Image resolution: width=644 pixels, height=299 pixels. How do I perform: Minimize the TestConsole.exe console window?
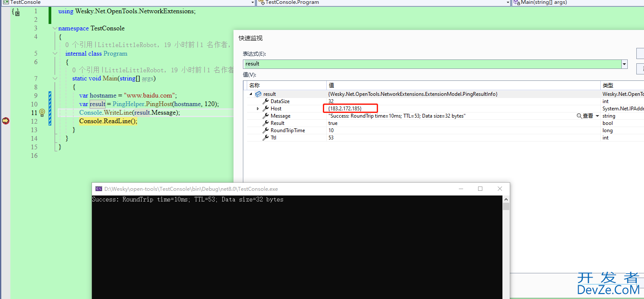[x=461, y=189]
